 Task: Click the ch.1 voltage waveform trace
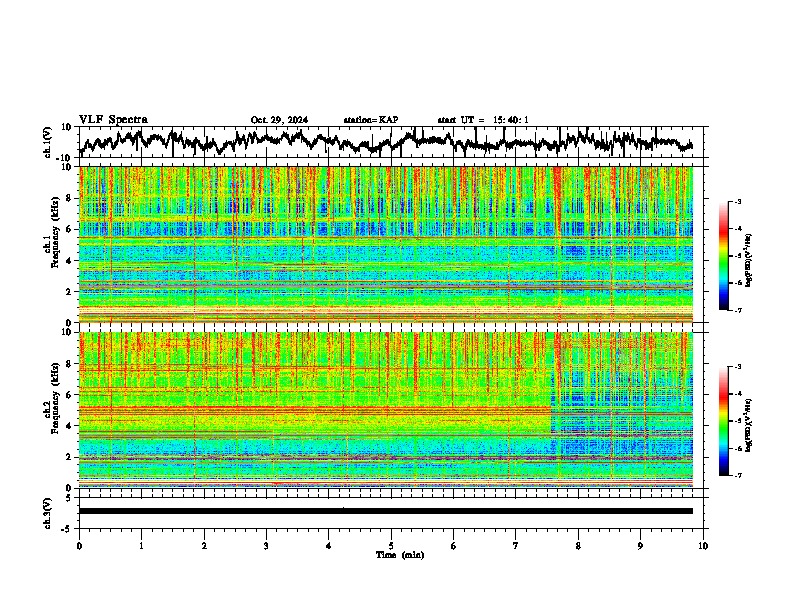[x=386, y=141]
